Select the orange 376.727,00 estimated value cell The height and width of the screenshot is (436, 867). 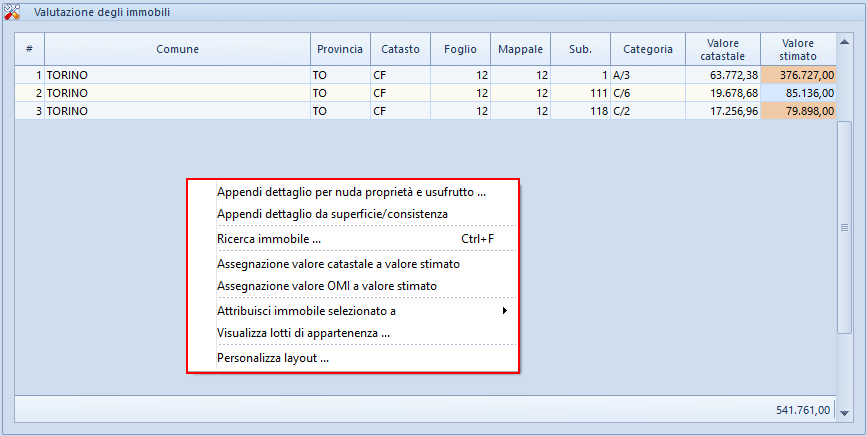click(x=798, y=74)
